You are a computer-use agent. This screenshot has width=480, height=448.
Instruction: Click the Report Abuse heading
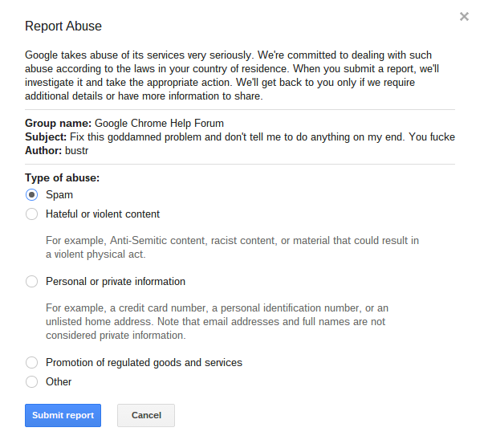63,26
